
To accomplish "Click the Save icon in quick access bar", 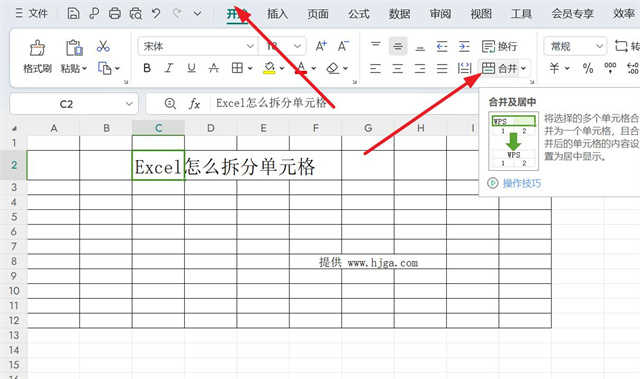I will point(73,13).
